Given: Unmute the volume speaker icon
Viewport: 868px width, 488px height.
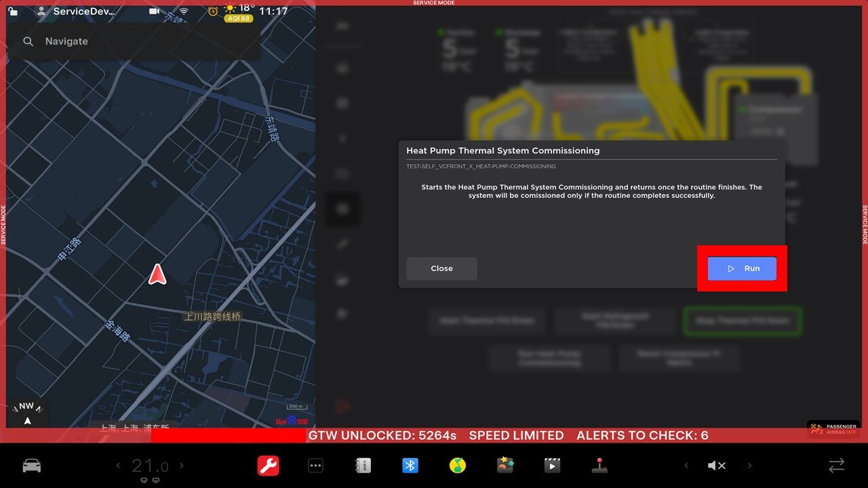Looking at the screenshot, I should point(717,466).
